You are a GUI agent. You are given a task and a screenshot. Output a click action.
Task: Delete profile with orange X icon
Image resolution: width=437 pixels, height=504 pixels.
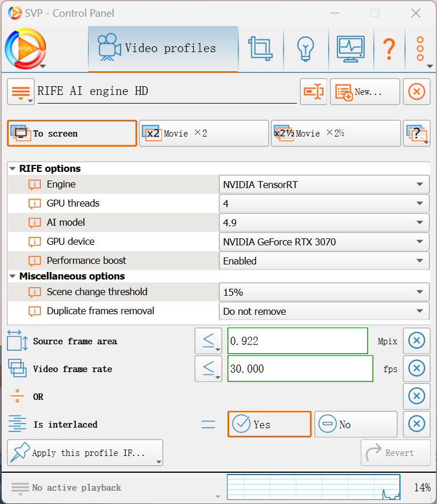pos(416,91)
